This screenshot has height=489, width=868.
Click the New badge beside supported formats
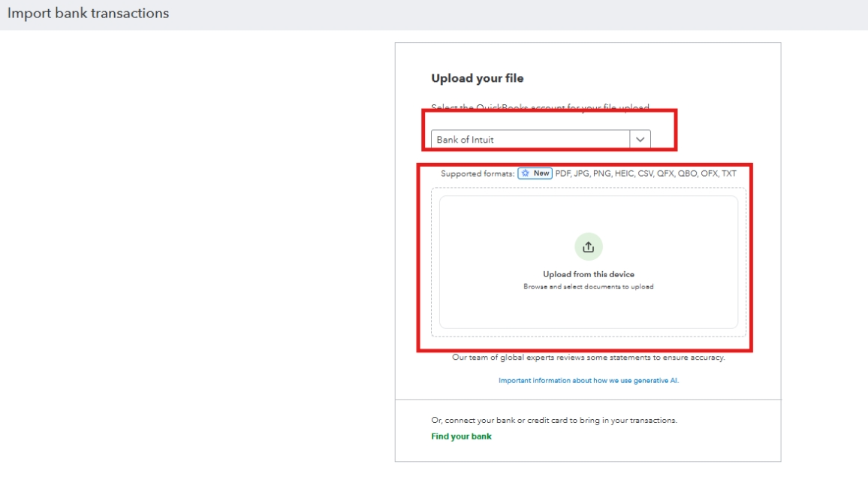click(535, 174)
